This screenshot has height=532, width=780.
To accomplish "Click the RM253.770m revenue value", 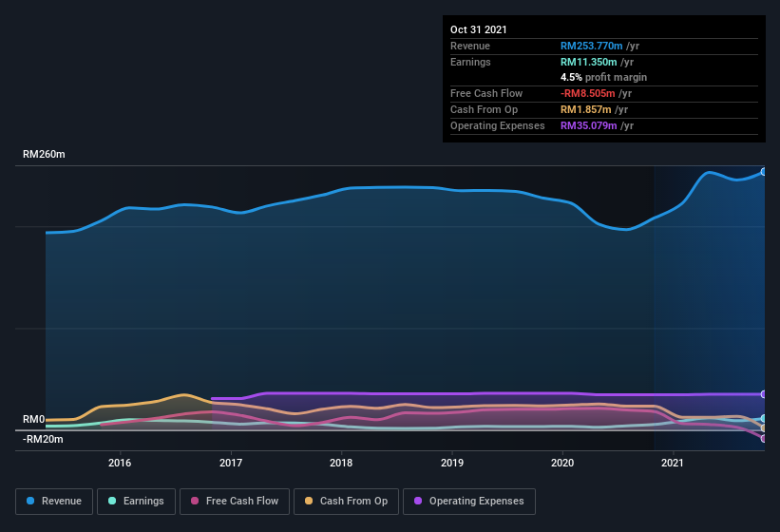I will 592,46.
